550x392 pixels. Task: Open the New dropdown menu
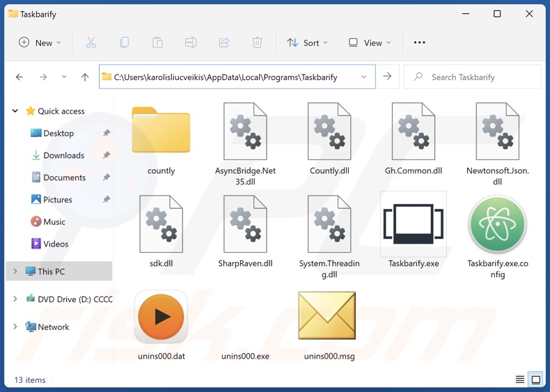point(40,42)
